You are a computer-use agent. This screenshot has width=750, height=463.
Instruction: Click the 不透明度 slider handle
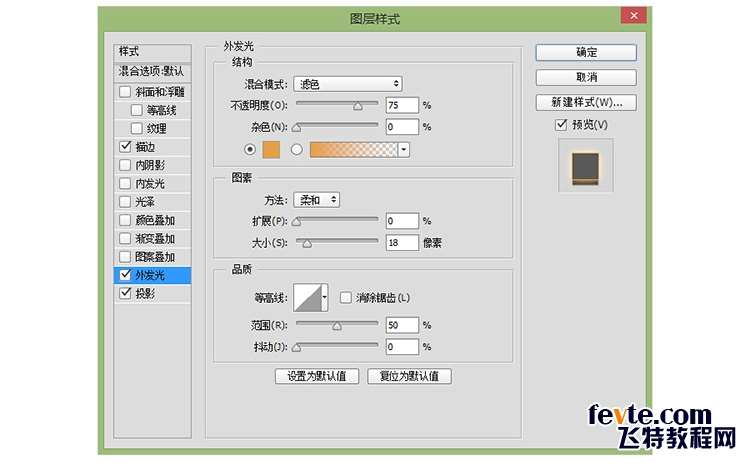[358, 106]
